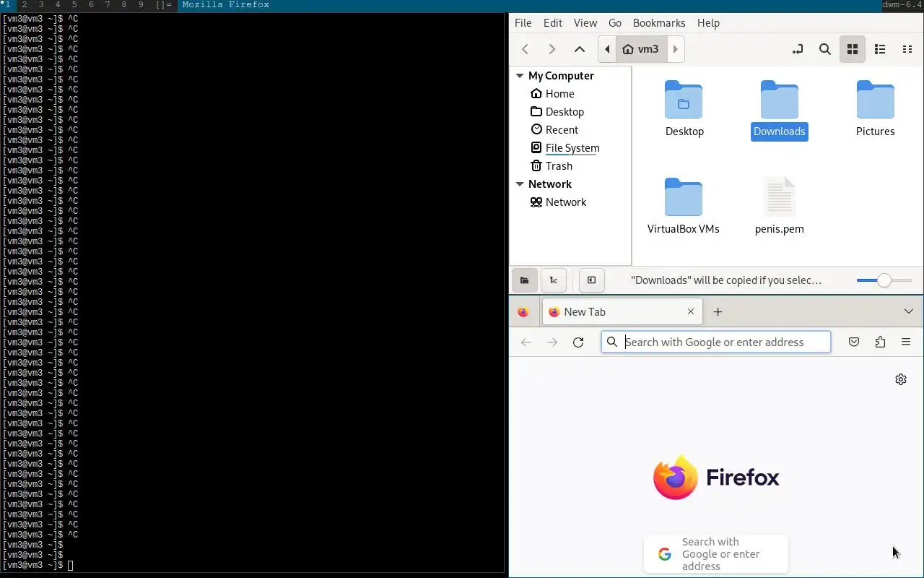
Task: Open the View menu
Action: (x=585, y=22)
